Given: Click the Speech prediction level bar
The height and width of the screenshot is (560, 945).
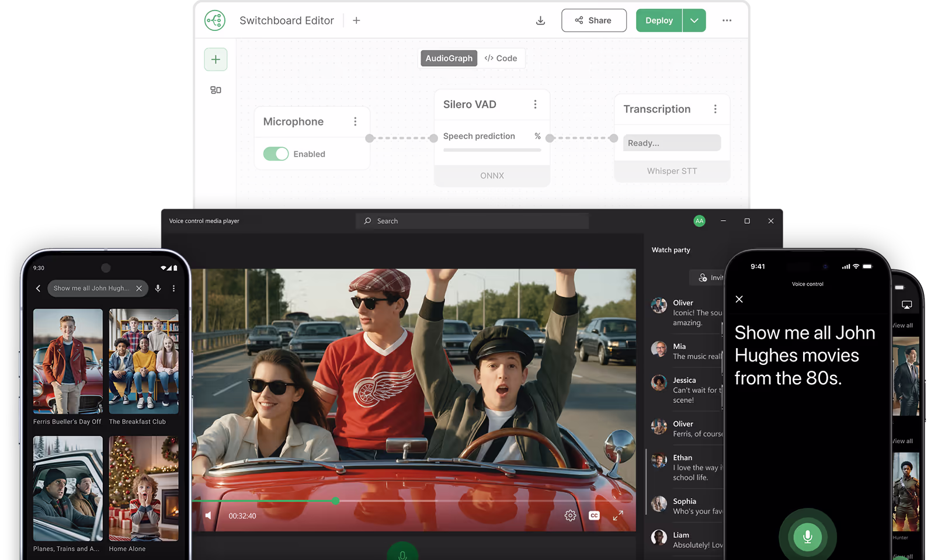Looking at the screenshot, I should pos(492,150).
